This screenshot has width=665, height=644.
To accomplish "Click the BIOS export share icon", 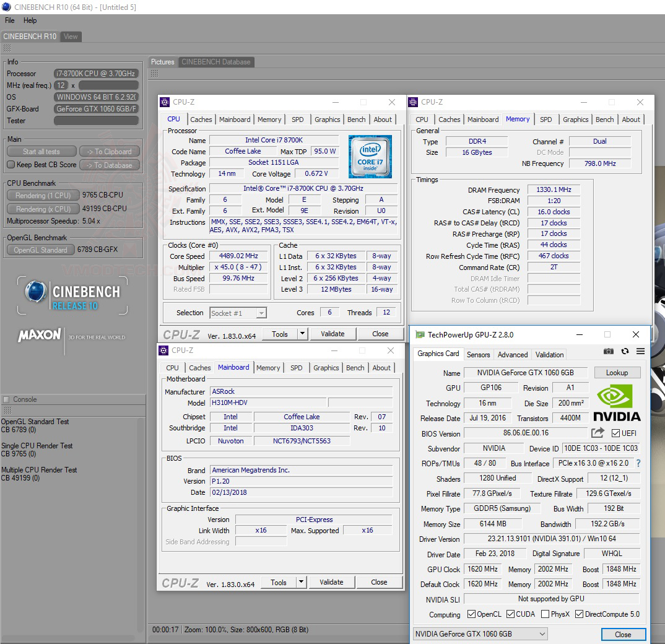I will click(598, 433).
